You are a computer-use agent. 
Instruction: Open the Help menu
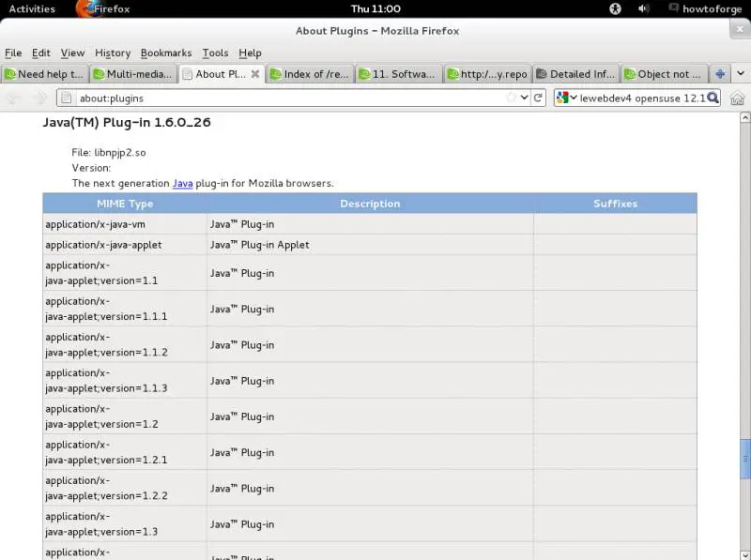250,53
